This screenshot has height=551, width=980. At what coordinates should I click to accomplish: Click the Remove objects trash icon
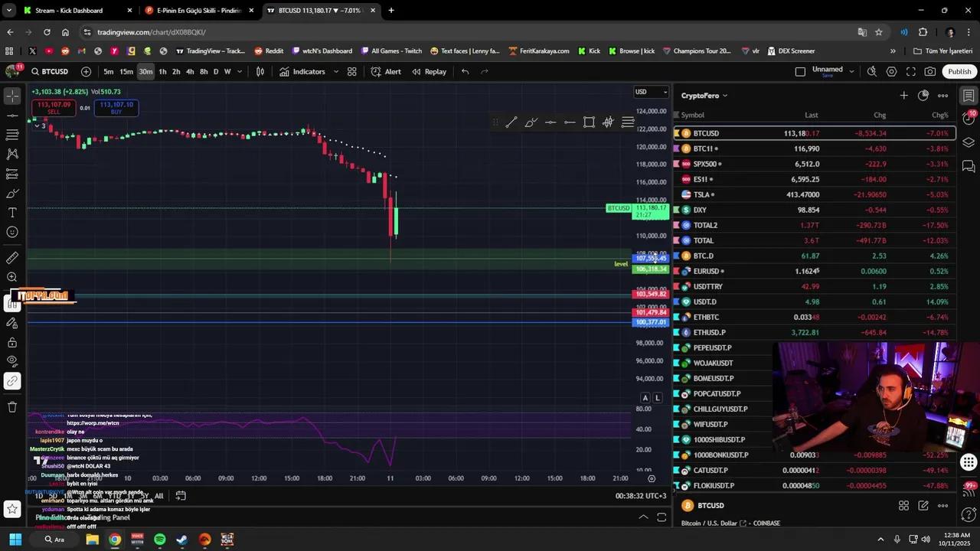12,407
